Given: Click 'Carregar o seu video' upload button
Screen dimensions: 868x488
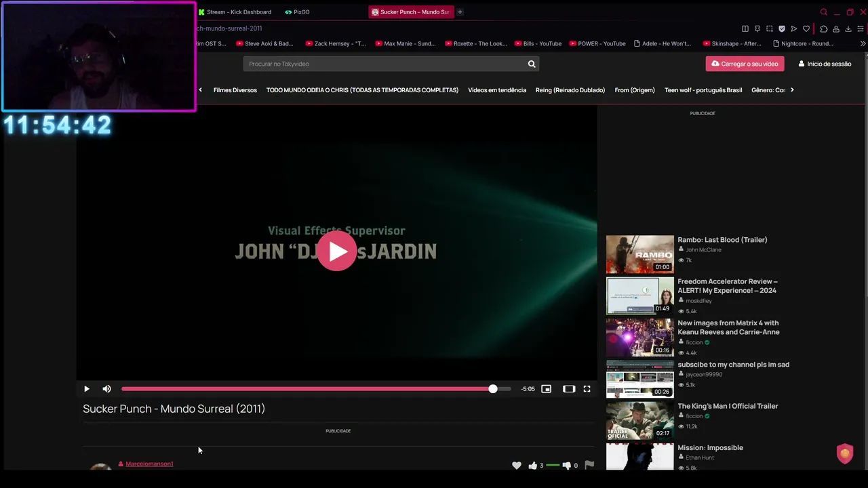Looking at the screenshot, I should coord(745,64).
